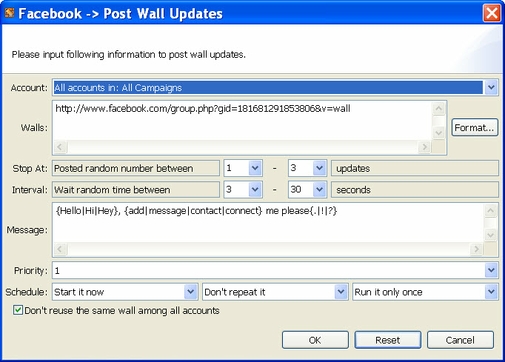Open Interval minimum seconds dropdown
Image resolution: width=505 pixels, height=362 pixels.
click(255, 190)
